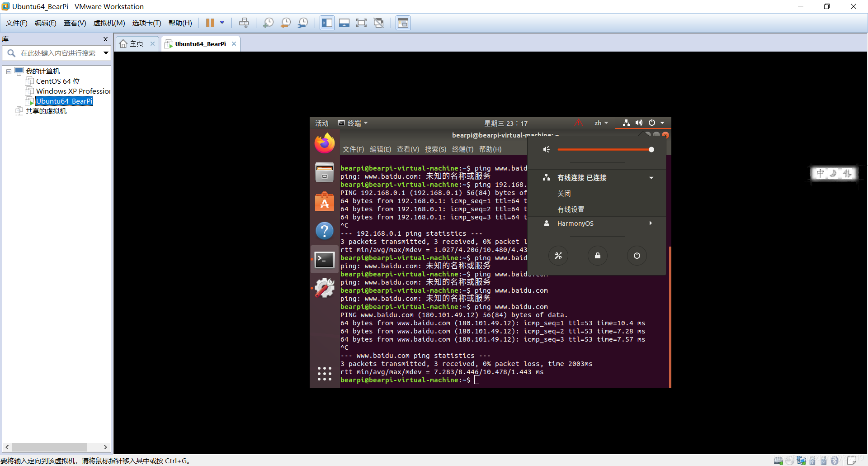Open the zh input source dropdown
The width and height of the screenshot is (868, 466).
[601, 123]
